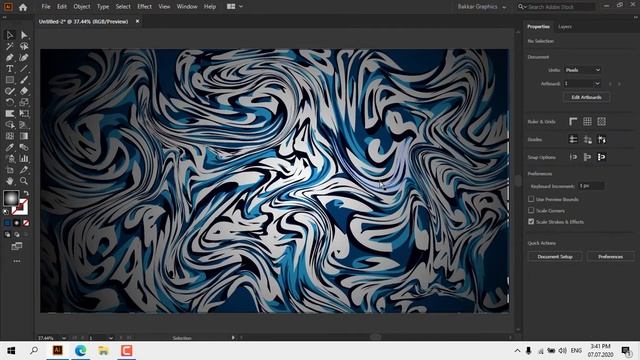This screenshot has height=360, width=640.
Task: Open Bakkar Graphics workspace switcher
Action: tap(482, 7)
